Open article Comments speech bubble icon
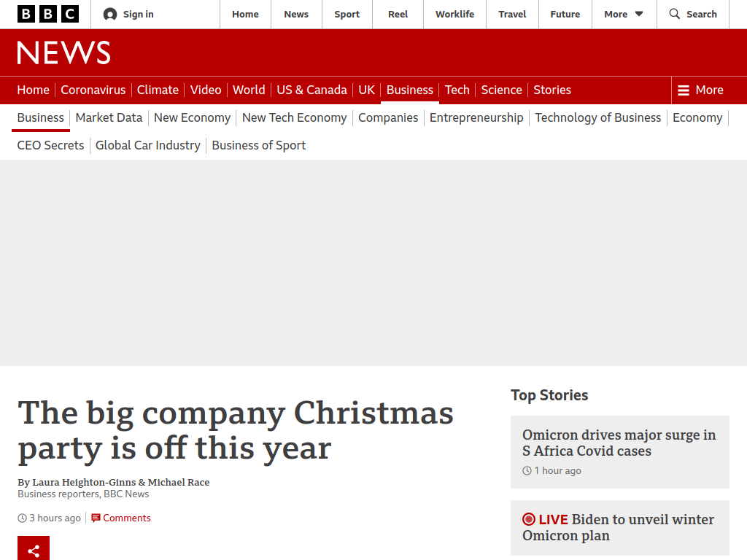The width and height of the screenshot is (747, 560). click(x=96, y=518)
